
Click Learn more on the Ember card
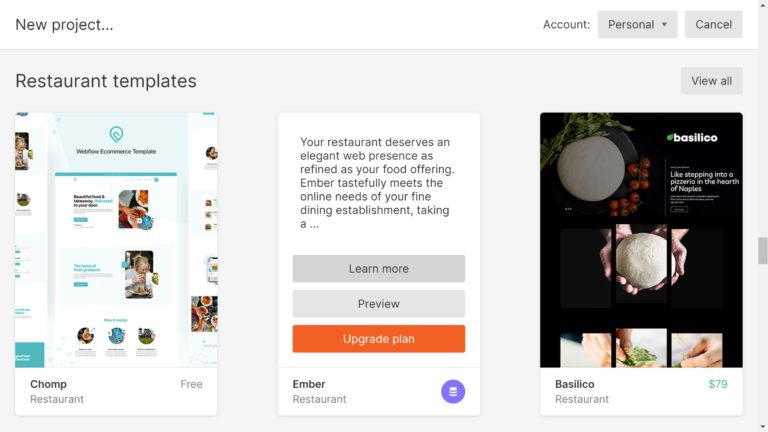[x=378, y=269]
